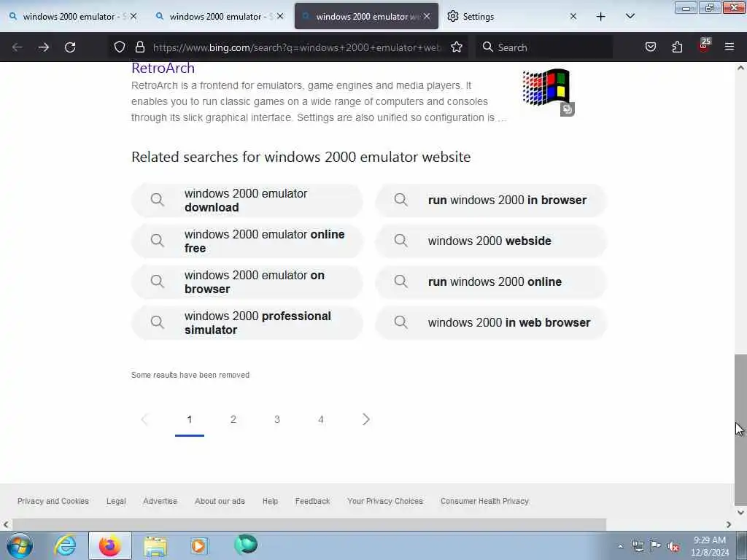Image resolution: width=747 pixels, height=560 pixels.
Task: Search windows 2000 webside
Action: (x=491, y=241)
